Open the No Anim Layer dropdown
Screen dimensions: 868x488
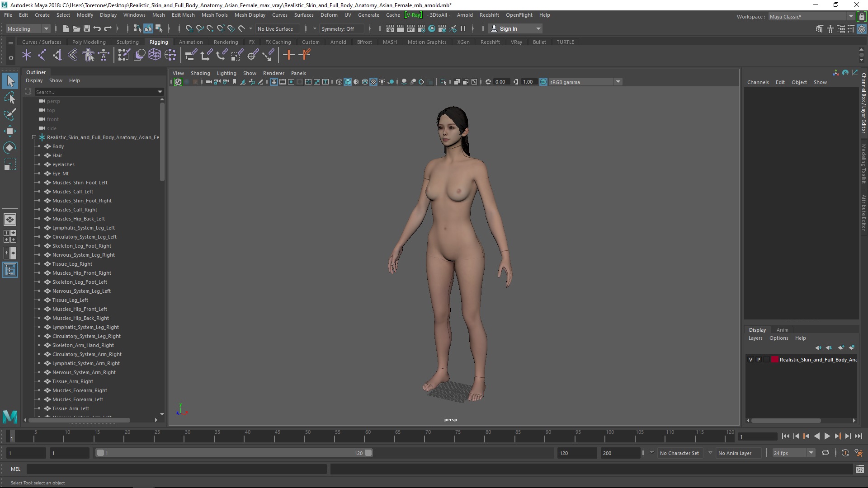click(x=710, y=453)
